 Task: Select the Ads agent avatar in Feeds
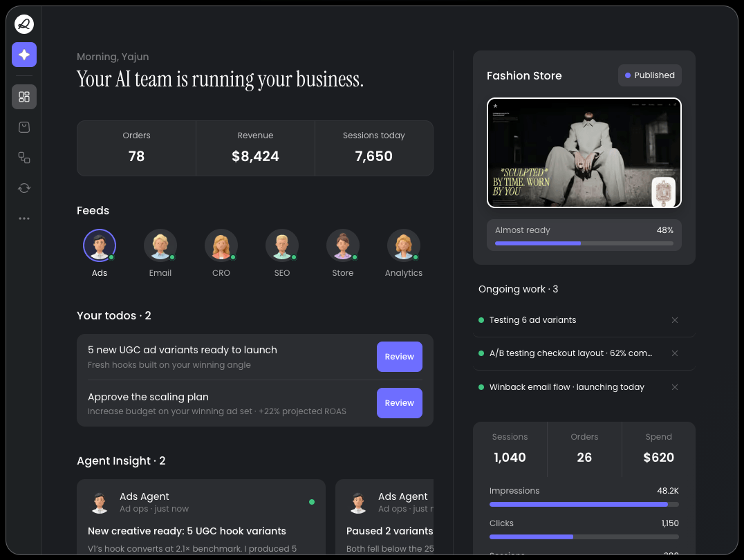tap(100, 245)
